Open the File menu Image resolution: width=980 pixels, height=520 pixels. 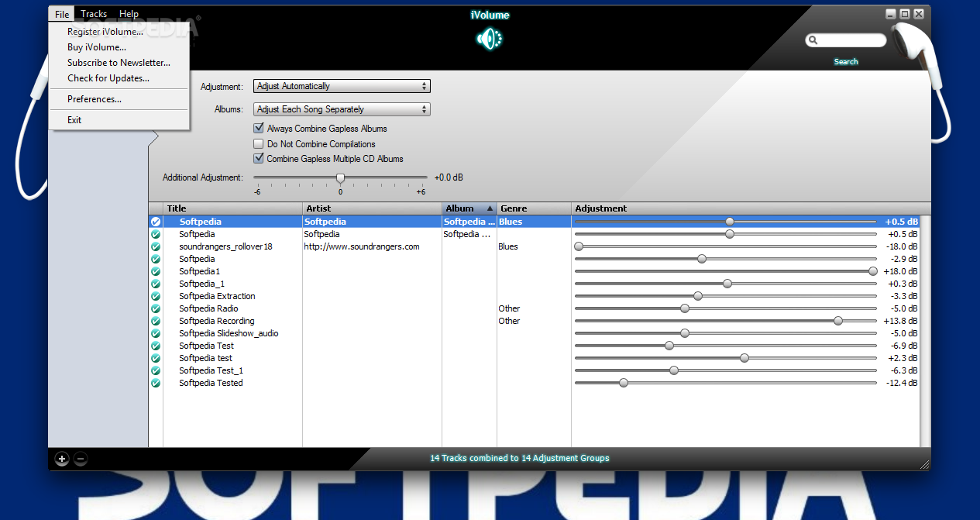(x=62, y=14)
